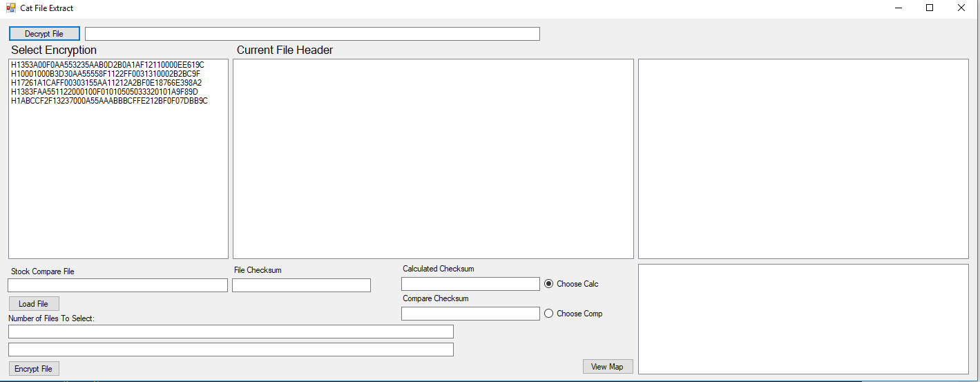Select encryption key H1353A00F0AA553235AAB0D2B0A1AF12110000EE619C
Screen dimensions: 980x382
[x=108, y=65]
